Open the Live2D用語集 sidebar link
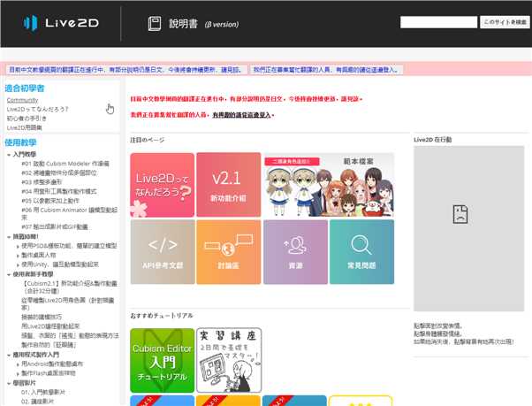 [25, 127]
